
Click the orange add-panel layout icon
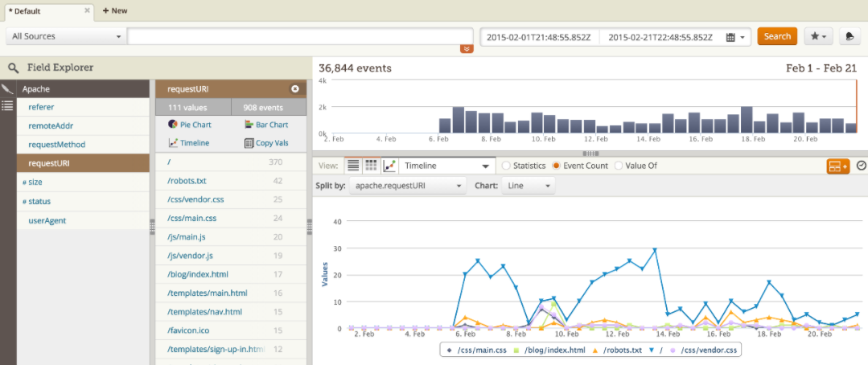tap(838, 166)
